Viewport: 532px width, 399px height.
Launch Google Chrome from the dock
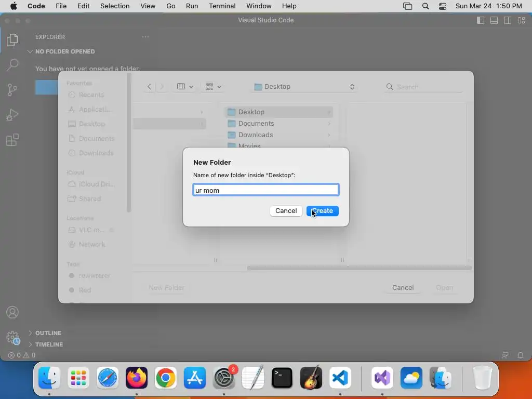tap(166, 378)
